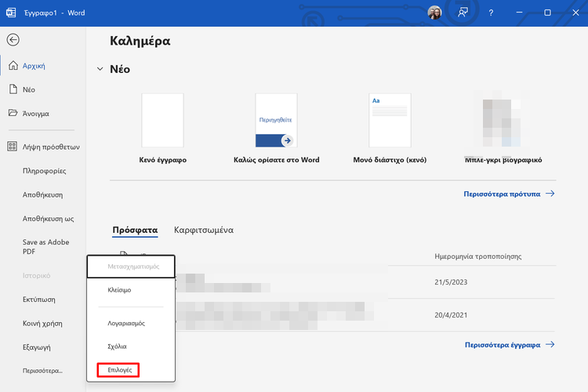Close the Word window
588x392 pixels.
pos(575,13)
